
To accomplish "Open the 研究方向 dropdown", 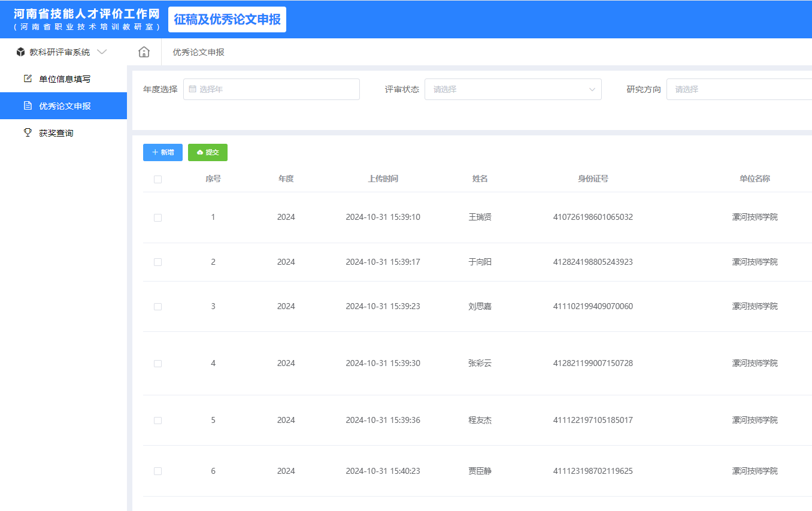I will pyautogui.click(x=739, y=89).
